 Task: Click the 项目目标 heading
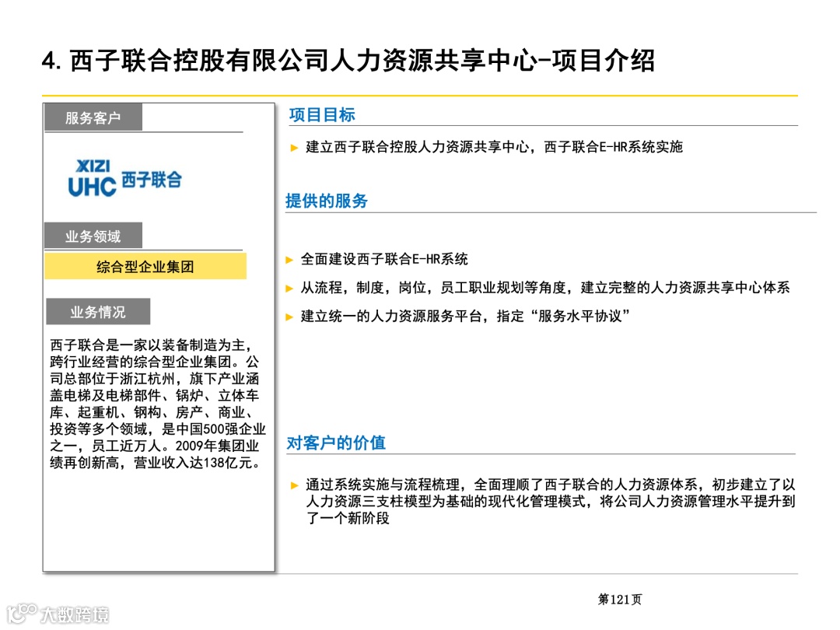[322, 114]
